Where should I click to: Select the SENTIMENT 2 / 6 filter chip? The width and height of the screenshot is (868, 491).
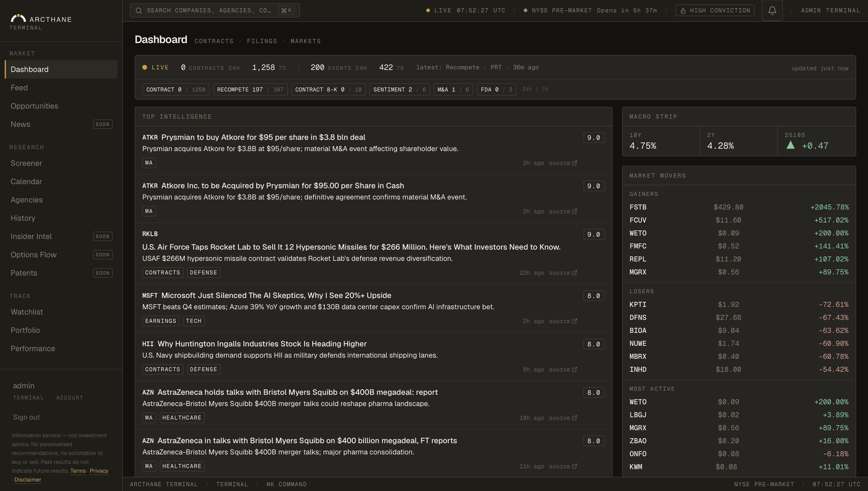(x=399, y=89)
